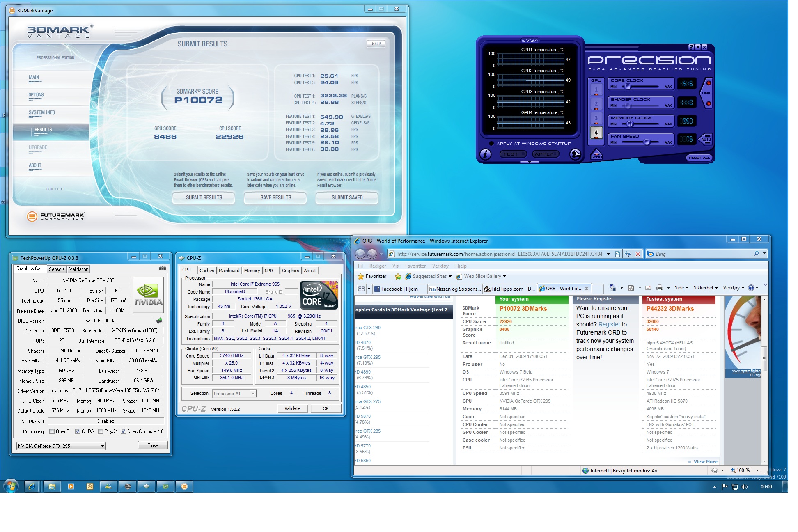
Task: Open the Precision settings wrench icon
Action: click(576, 154)
